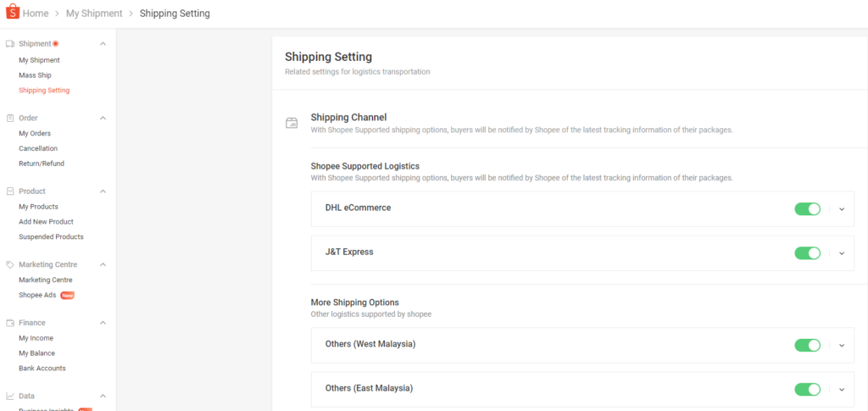Open Marketing Centre submenu link
This screenshot has width=868, height=411.
pyautogui.click(x=46, y=280)
